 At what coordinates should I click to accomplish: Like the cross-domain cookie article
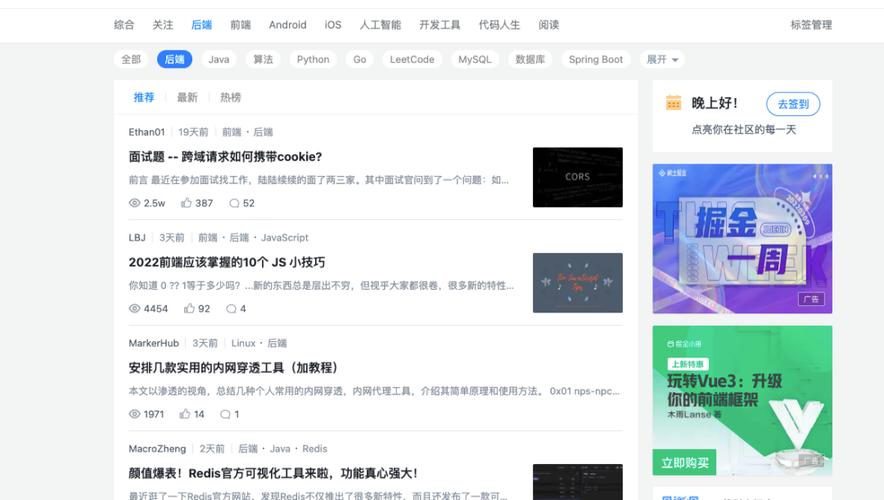(186, 203)
